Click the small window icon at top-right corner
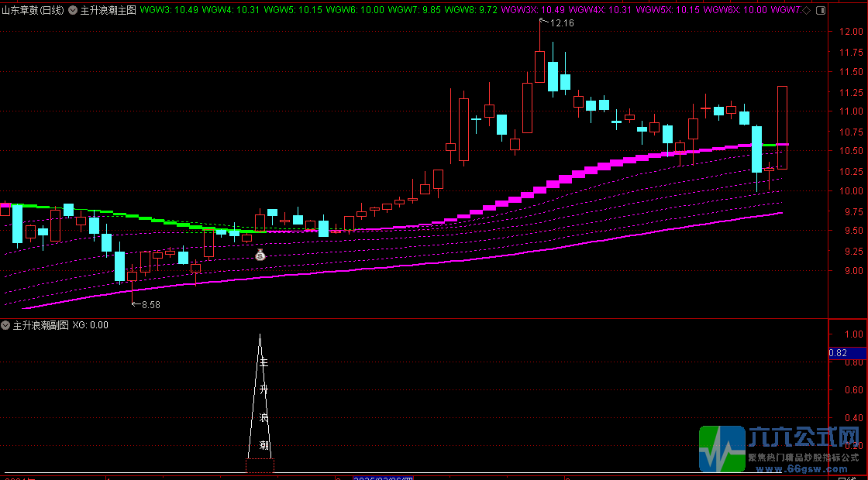This screenshot has height=480, width=868. [x=819, y=10]
